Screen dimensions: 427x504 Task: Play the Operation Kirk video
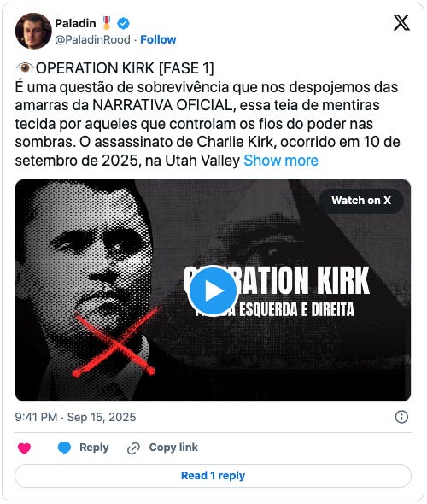(x=213, y=290)
